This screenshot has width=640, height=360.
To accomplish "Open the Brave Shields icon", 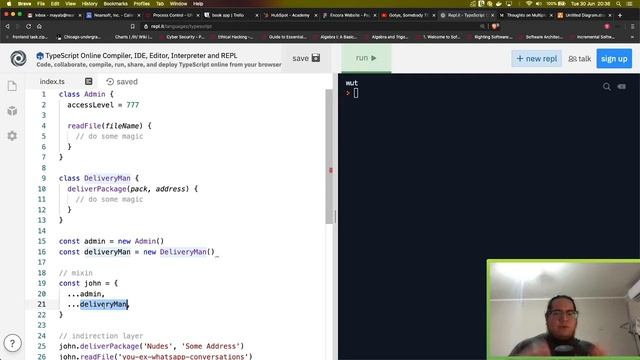I will [495, 27].
